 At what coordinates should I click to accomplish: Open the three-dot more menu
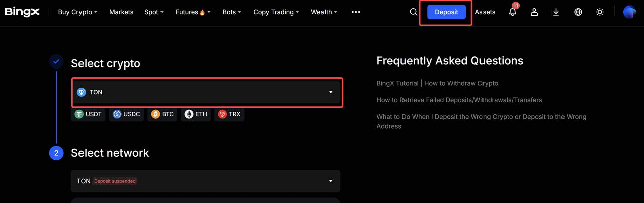[356, 12]
